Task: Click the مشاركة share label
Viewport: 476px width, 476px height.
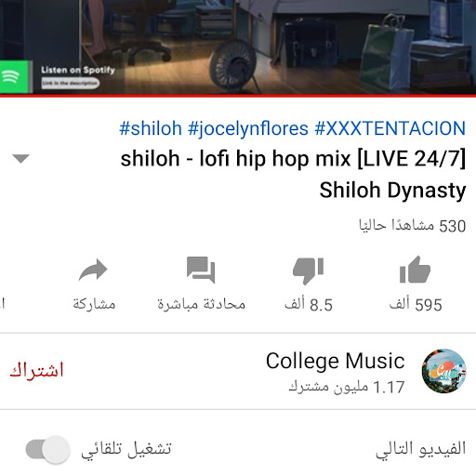Action: [94, 304]
